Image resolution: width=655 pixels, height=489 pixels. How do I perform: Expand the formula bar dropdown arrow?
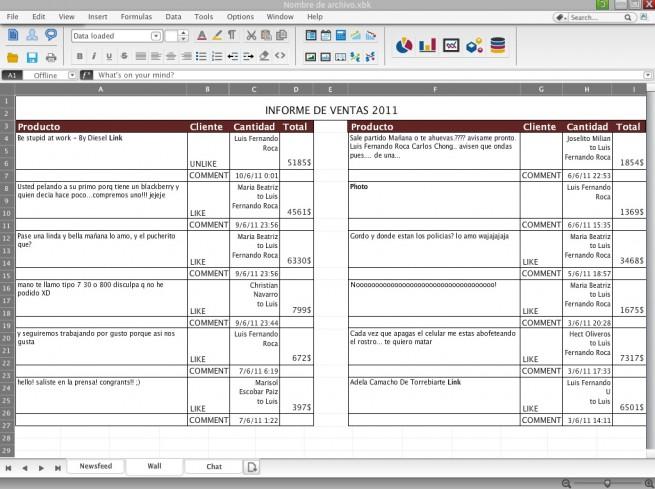pyautogui.click(x=650, y=75)
